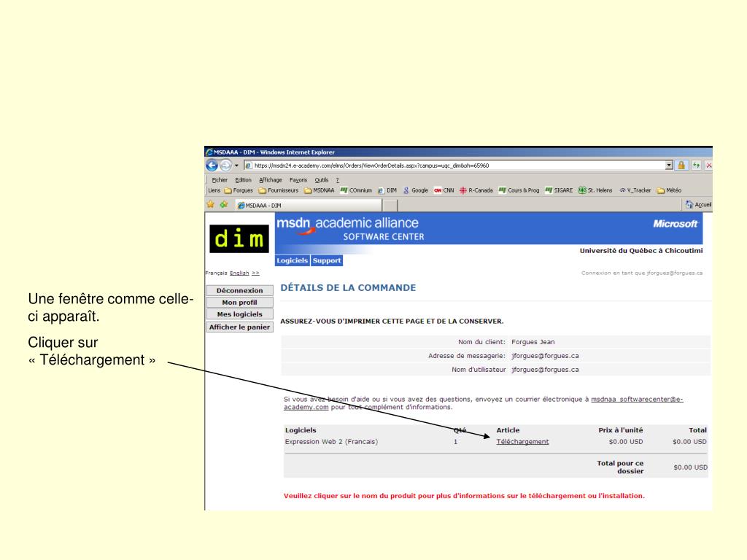
Task: Click the browser Forward arrow button
Action: click(x=226, y=166)
